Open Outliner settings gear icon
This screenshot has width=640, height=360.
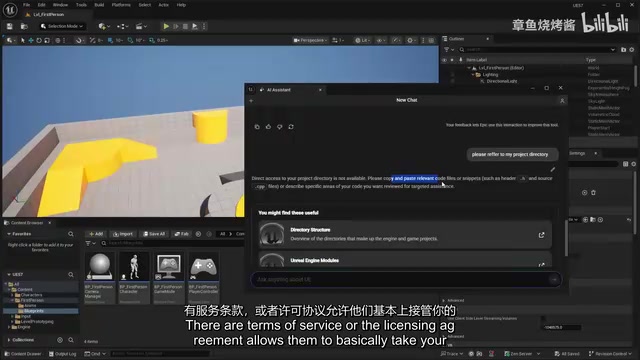(x=632, y=49)
